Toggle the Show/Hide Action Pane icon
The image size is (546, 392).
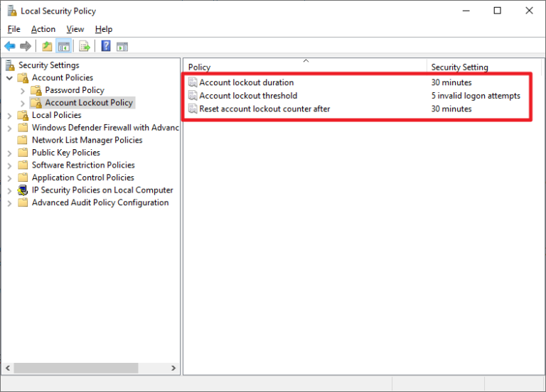click(x=122, y=46)
